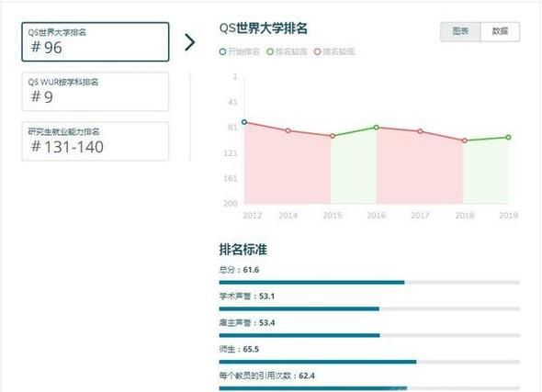Click the 总分 61.6 progress bar
This screenshot has height=392, width=542.
(369, 283)
